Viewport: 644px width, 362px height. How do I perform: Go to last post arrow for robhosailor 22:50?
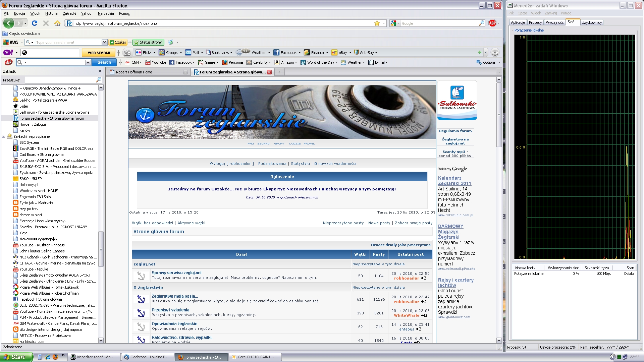tap(424, 278)
